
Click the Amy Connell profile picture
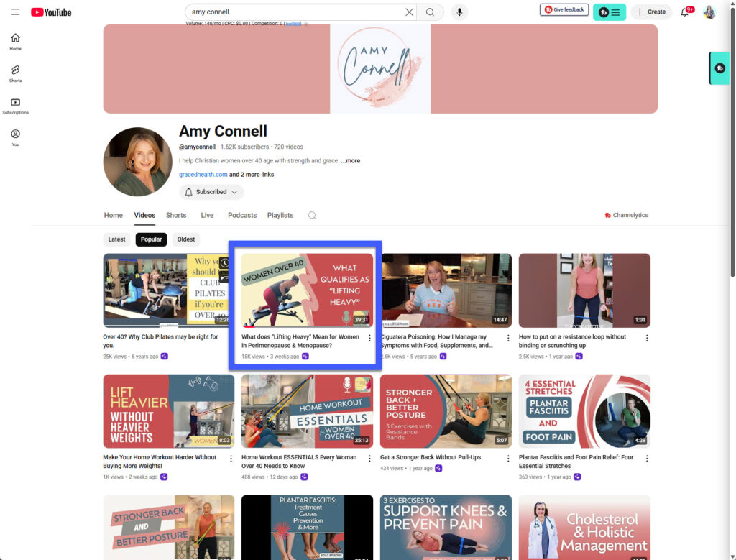click(137, 162)
